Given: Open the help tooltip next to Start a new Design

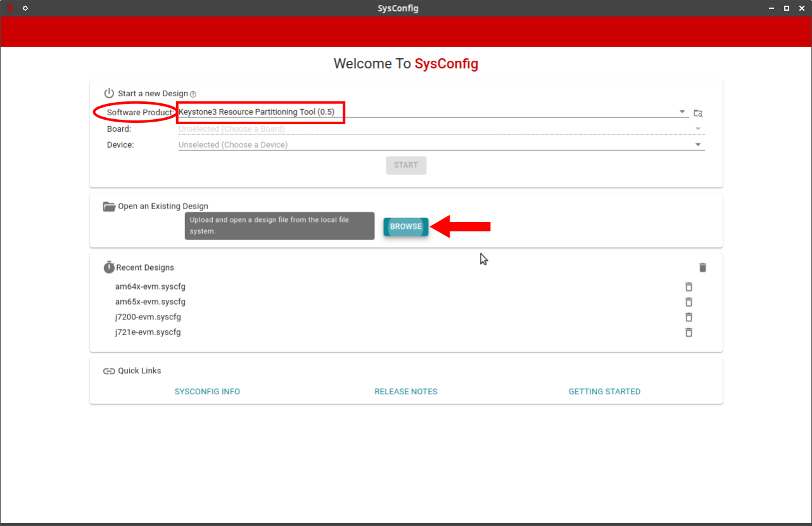Looking at the screenshot, I should (x=193, y=93).
